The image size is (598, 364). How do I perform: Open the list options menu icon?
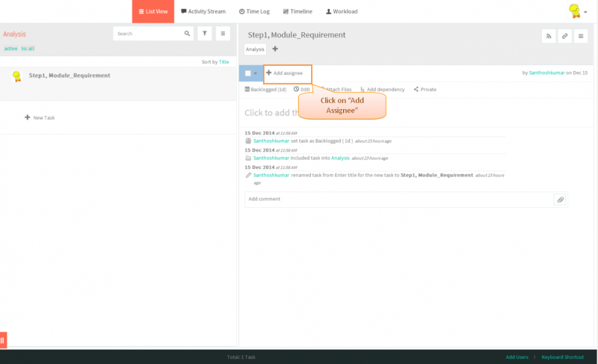[223, 34]
